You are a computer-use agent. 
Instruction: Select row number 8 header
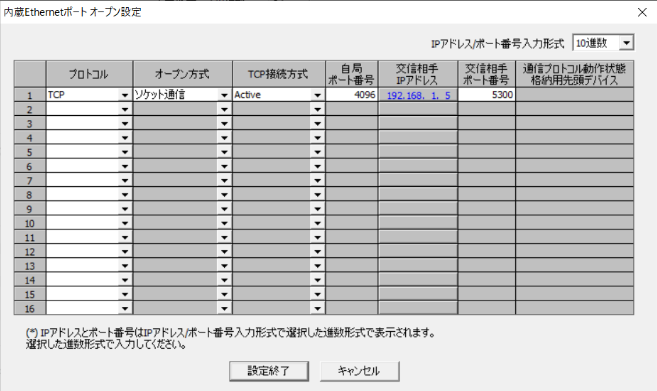point(30,195)
